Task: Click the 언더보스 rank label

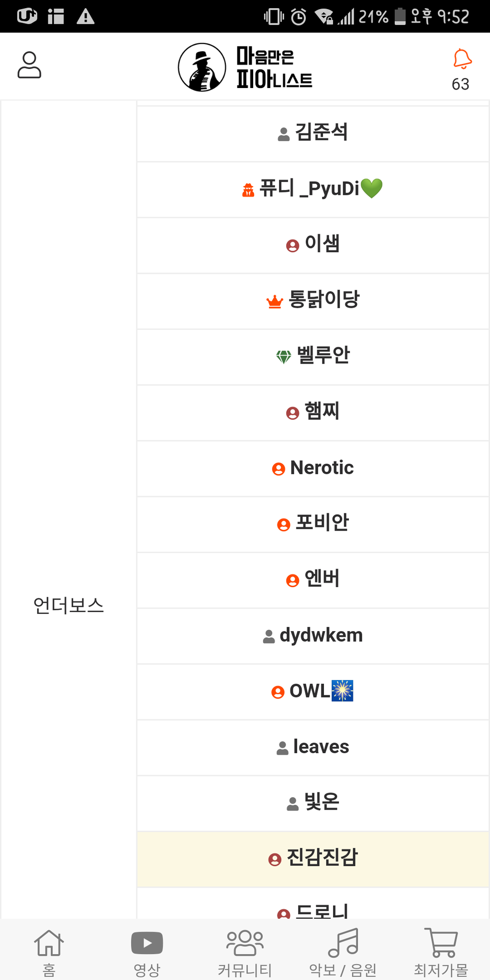Action: point(68,606)
